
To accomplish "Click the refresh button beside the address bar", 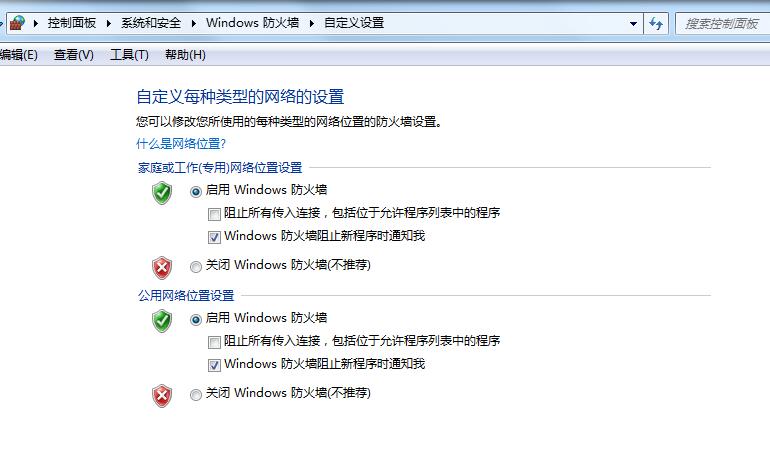I will (x=656, y=23).
